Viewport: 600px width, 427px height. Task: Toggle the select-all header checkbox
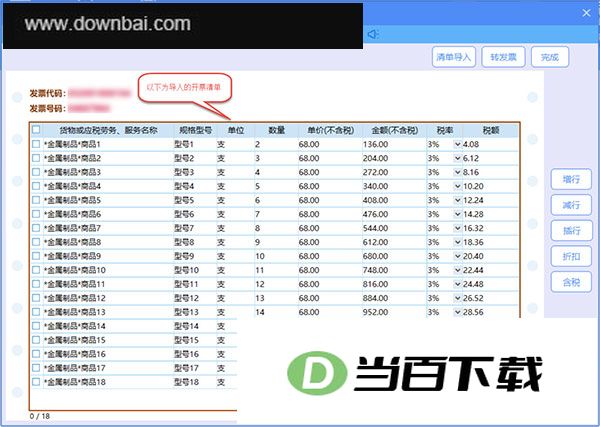click(x=36, y=129)
